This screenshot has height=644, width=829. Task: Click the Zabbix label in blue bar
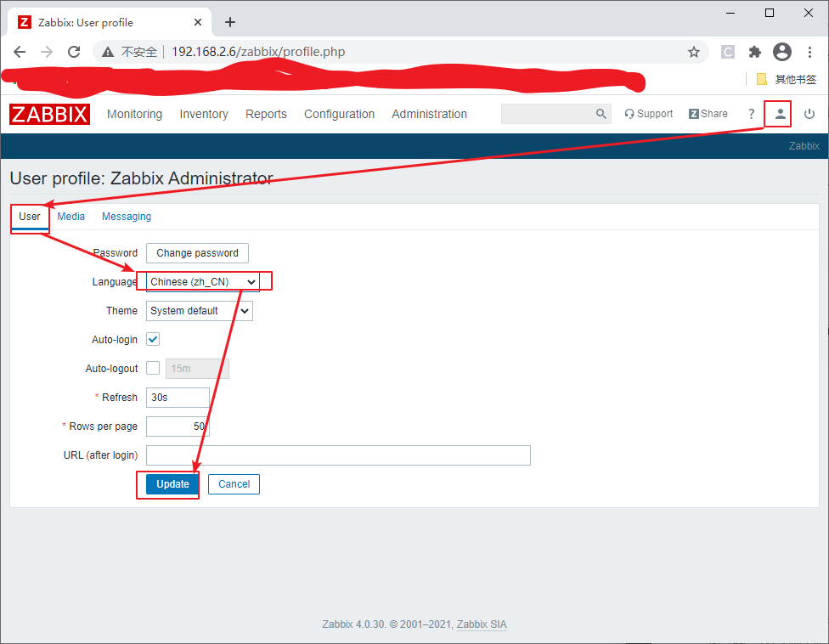[804, 146]
